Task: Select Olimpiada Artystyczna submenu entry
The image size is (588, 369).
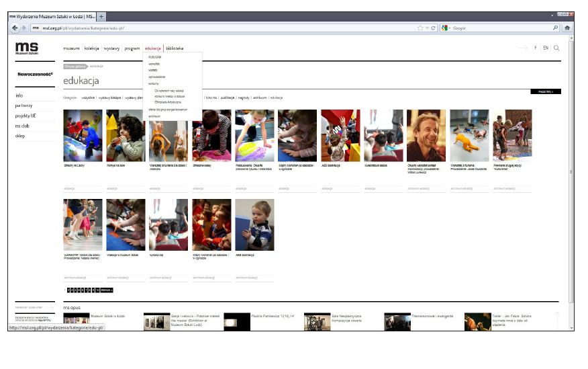Action: pyautogui.click(x=168, y=102)
